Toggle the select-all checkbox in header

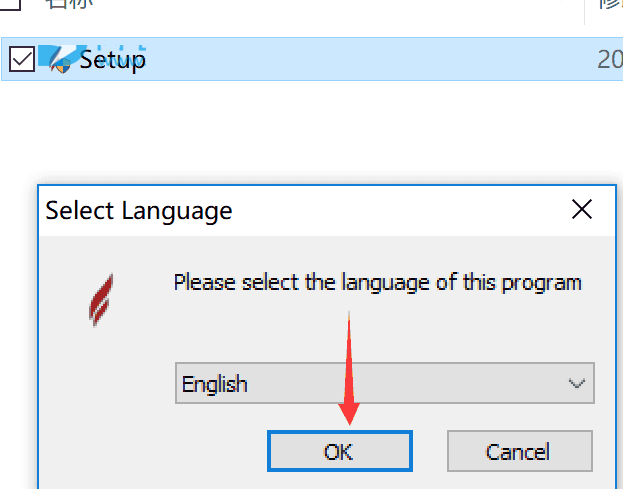pos(10,4)
